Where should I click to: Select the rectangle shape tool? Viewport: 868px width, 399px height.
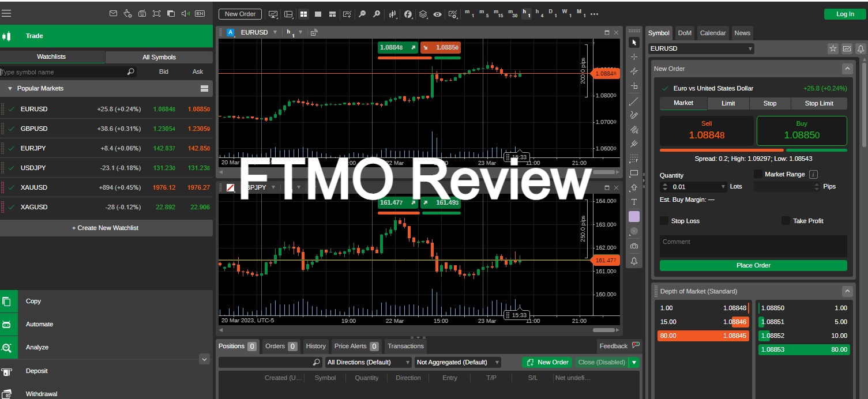point(634,173)
